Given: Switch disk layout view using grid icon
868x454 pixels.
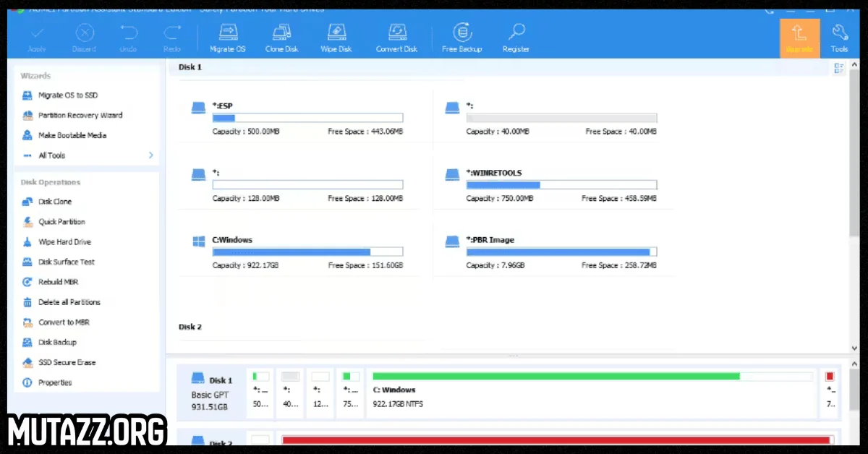Looking at the screenshot, I should 838,67.
